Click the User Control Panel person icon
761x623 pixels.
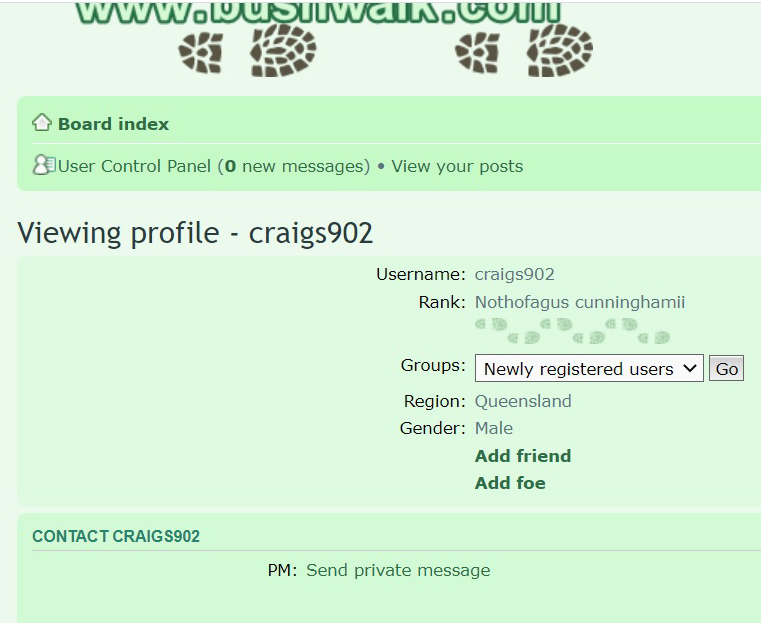coord(44,165)
